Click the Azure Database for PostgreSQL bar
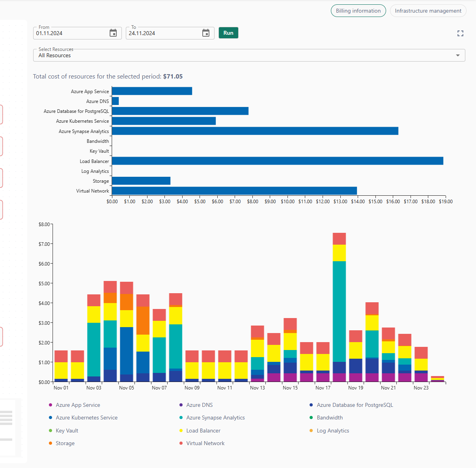Screen dimensions: 476x468 180,111
